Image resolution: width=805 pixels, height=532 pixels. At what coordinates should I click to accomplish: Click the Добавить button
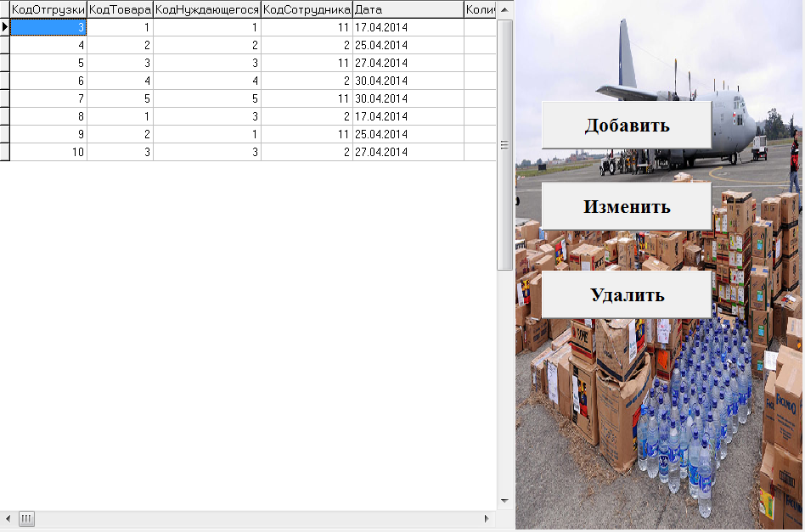[x=627, y=126]
